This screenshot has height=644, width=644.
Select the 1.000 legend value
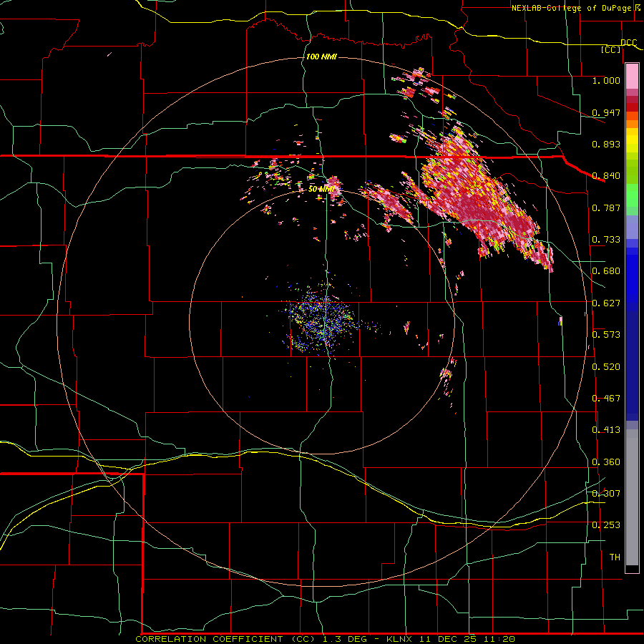point(606,80)
